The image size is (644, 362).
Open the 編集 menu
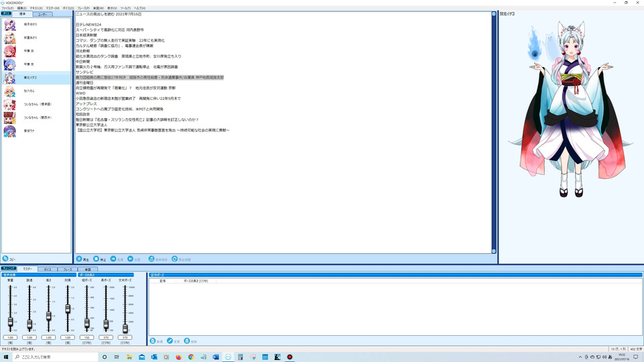point(21,8)
